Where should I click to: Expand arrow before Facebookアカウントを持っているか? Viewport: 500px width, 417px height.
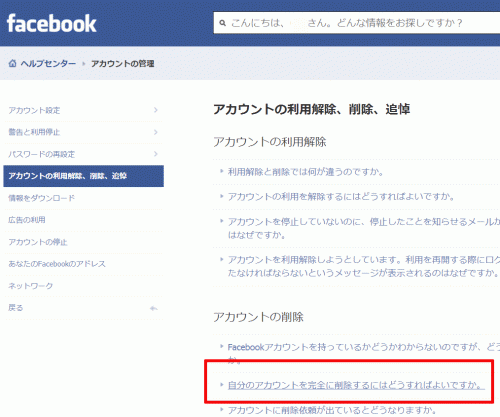coord(221,346)
